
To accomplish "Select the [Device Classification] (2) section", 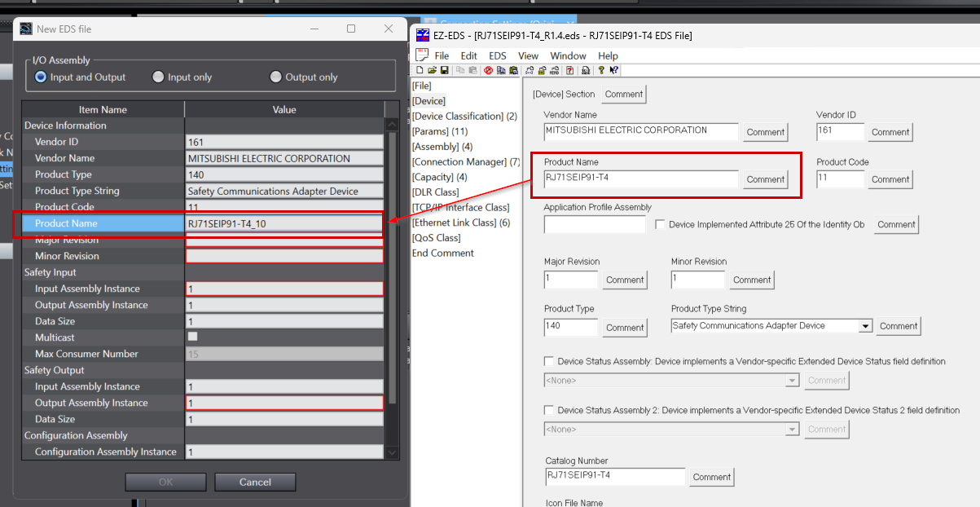I will click(x=464, y=116).
